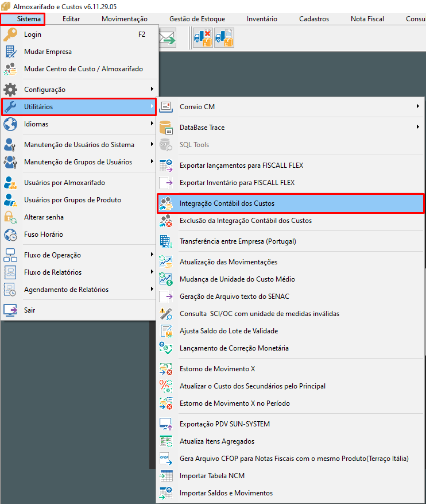The width and height of the screenshot is (426, 504).
Task: Click the Login key icon
Action: pos(10,34)
